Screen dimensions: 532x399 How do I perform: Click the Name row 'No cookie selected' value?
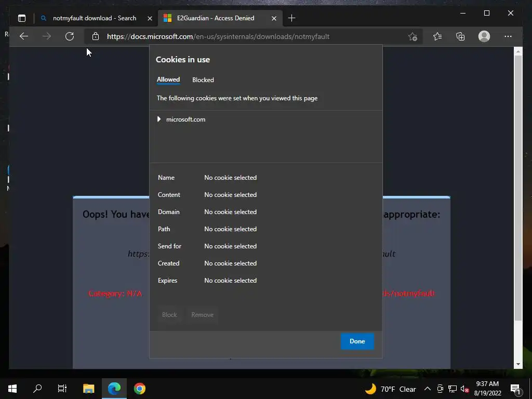point(230,178)
